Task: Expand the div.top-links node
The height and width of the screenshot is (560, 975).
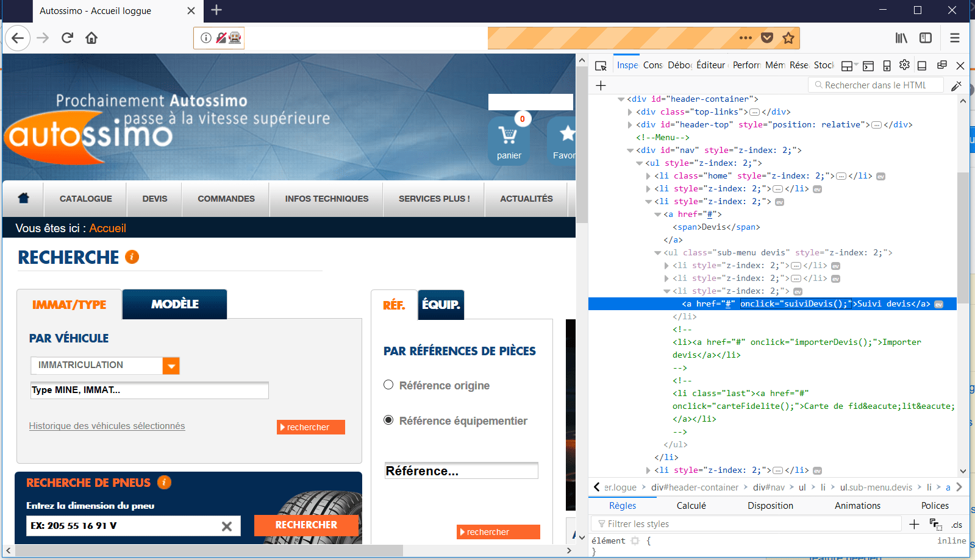Action: (x=630, y=112)
